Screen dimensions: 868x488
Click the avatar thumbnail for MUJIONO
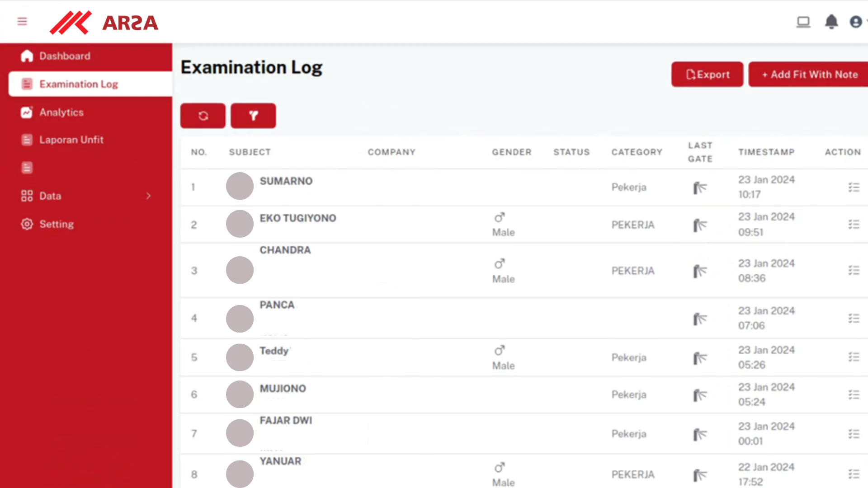click(x=240, y=394)
